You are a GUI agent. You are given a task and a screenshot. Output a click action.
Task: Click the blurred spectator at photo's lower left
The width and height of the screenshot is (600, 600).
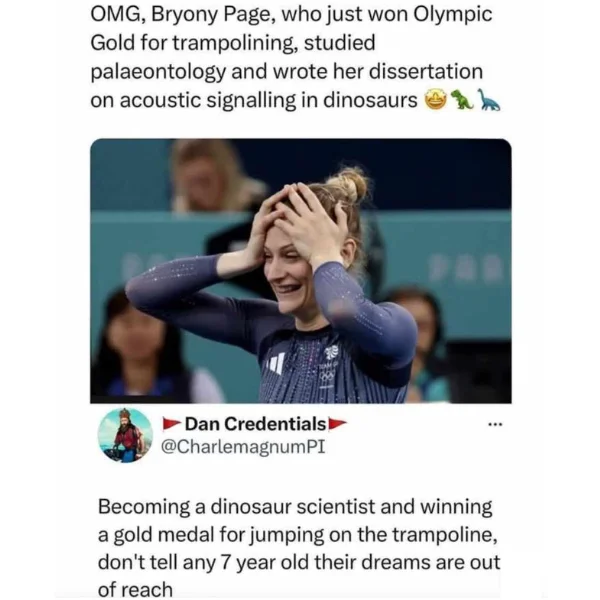click(x=140, y=350)
